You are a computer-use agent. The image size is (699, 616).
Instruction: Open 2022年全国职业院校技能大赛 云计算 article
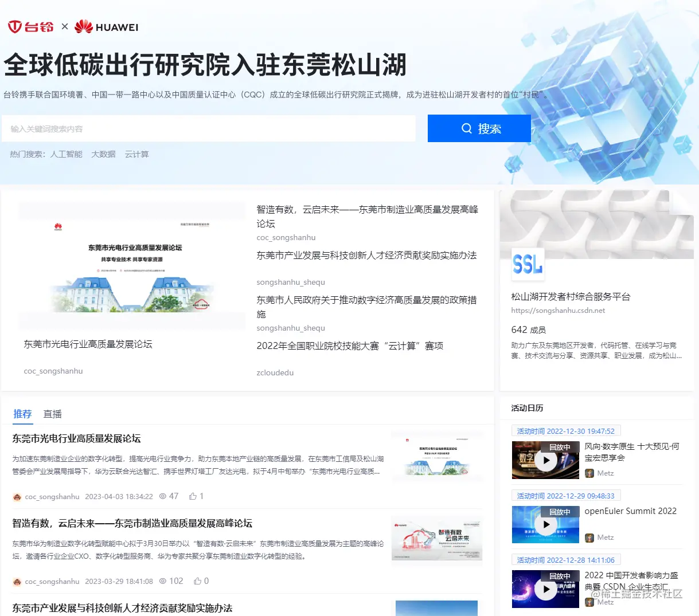[350, 346]
